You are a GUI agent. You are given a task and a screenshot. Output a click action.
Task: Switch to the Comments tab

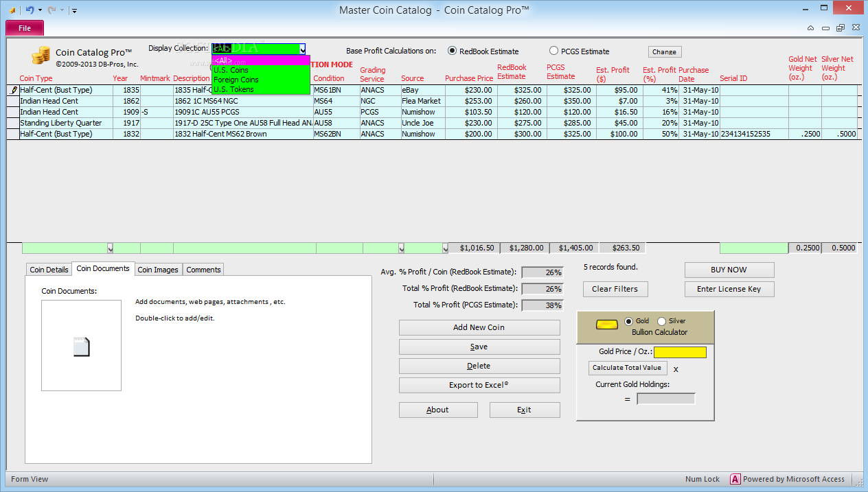203,270
